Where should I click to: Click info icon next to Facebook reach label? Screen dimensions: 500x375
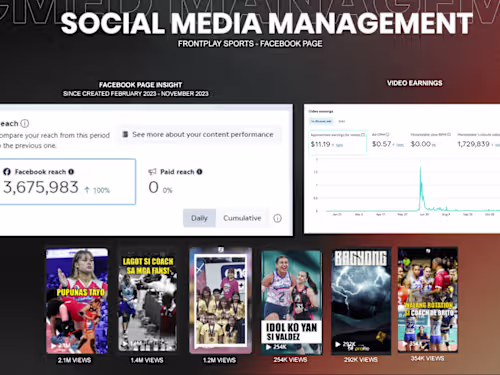coord(71,172)
